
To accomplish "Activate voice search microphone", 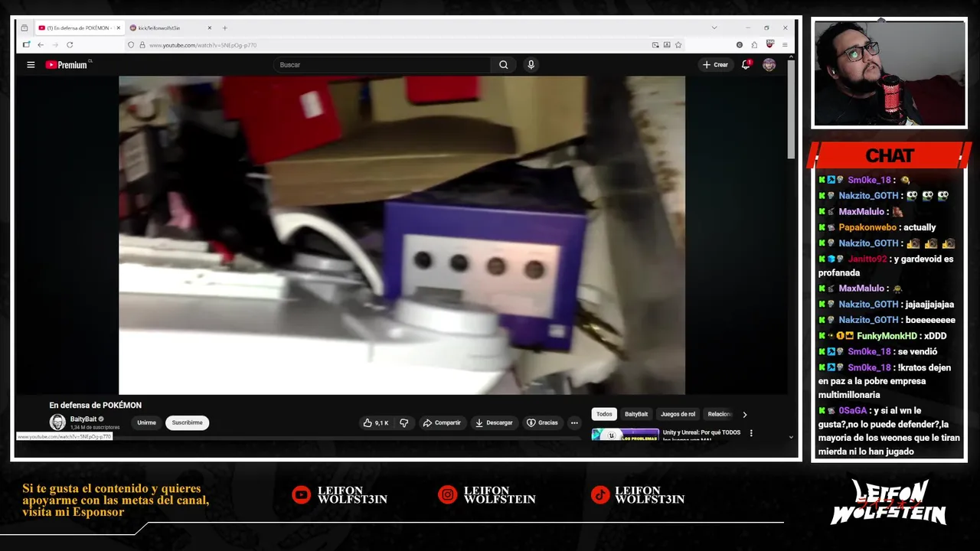I will point(531,65).
